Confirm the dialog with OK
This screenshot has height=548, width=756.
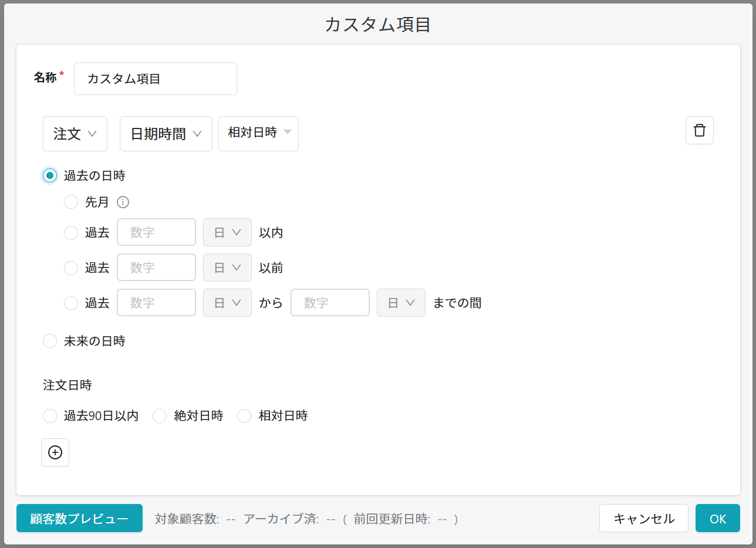pos(717,518)
